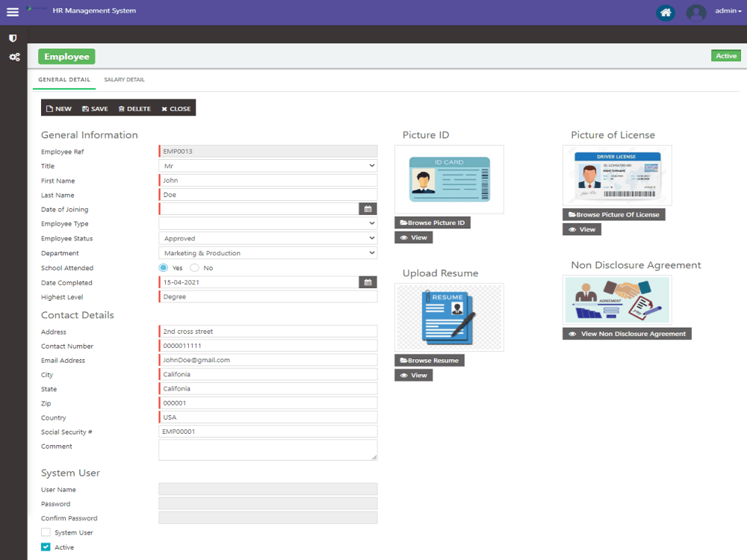This screenshot has width=747, height=560.
Task: Open settings via the gears sidebar icon
Action: tap(12, 57)
